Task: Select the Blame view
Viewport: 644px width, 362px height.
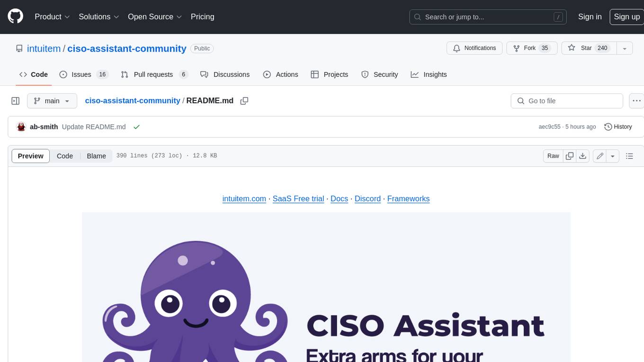Action: tap(96, 156)
